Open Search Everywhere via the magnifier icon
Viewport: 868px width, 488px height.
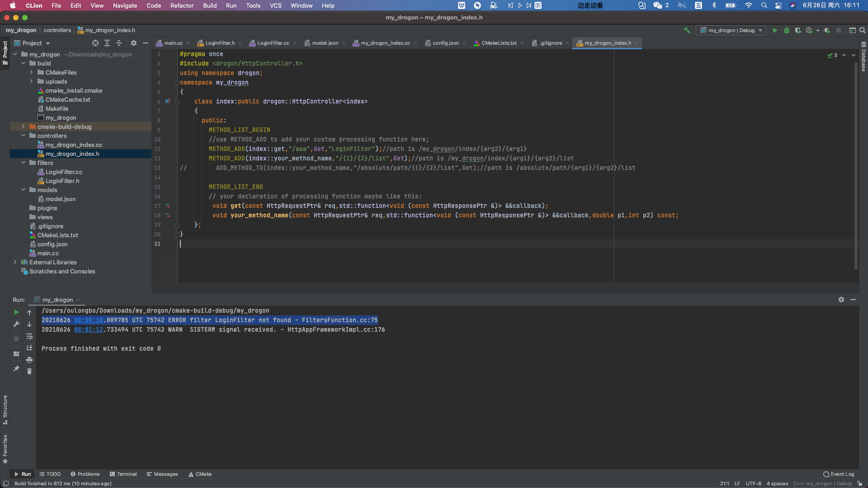tap(863, 30)
